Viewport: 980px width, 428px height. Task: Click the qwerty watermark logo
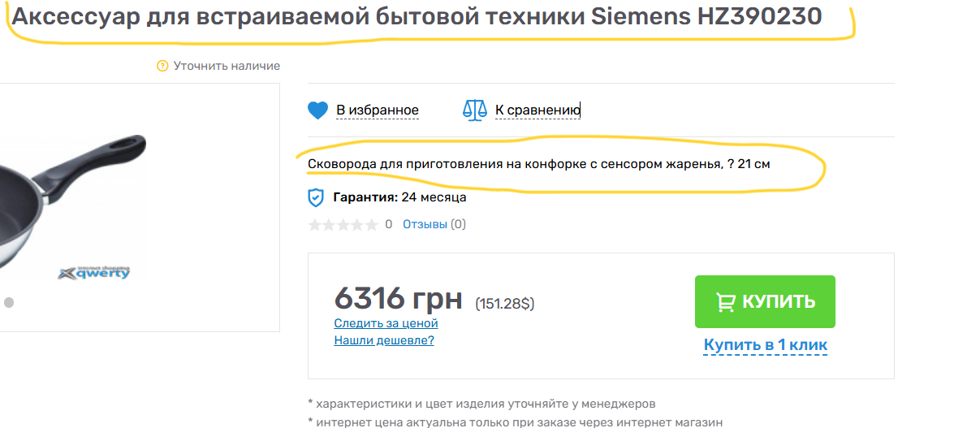(94, 273)
